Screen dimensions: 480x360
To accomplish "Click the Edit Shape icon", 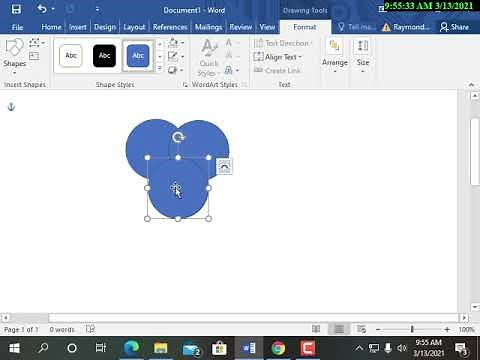I will coord(35,43).
